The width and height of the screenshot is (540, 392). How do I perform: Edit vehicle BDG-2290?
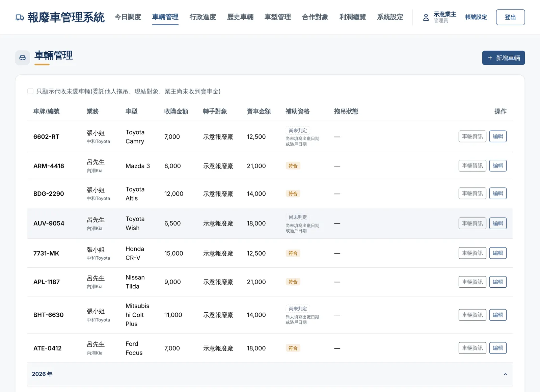coord(498,193)
